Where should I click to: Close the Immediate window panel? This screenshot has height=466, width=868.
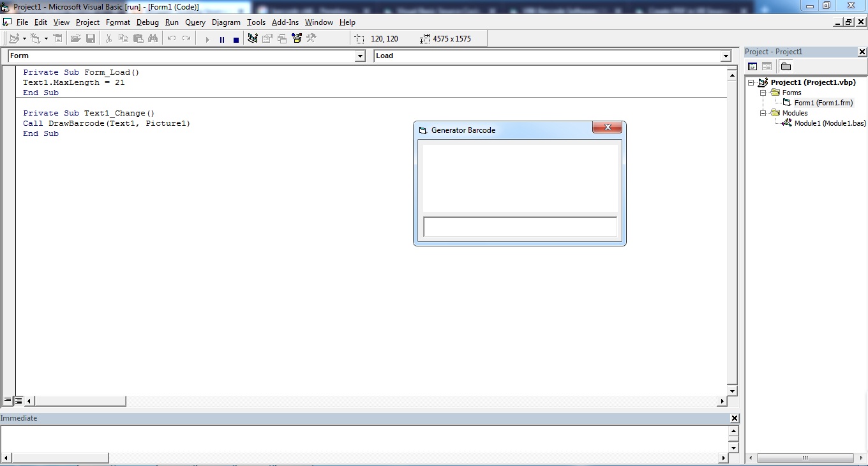pos(735,418)
